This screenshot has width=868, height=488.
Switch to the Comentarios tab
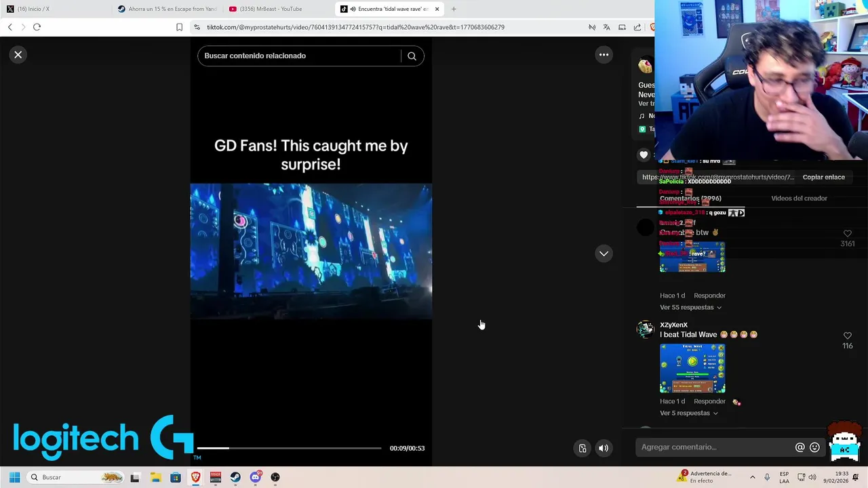coord(690,199)
